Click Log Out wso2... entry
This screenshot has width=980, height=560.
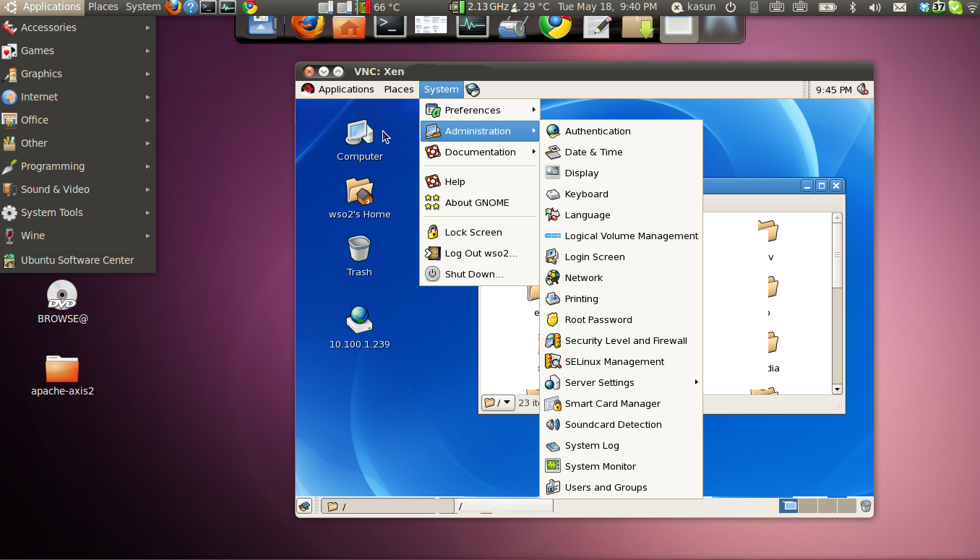pos(480,253)
